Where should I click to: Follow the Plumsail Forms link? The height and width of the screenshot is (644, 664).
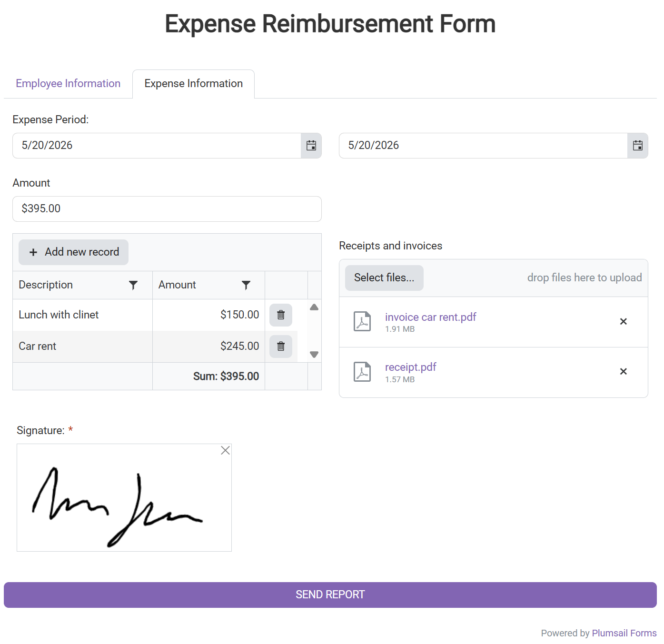(x=624, y=634)
